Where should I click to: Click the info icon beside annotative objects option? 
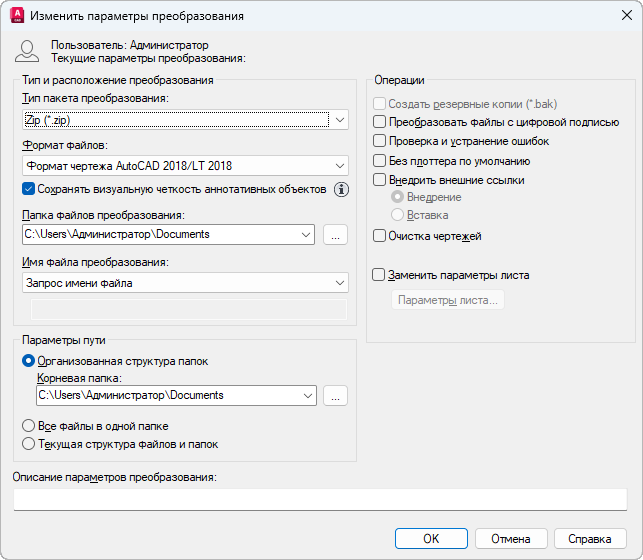click(341, 189)
